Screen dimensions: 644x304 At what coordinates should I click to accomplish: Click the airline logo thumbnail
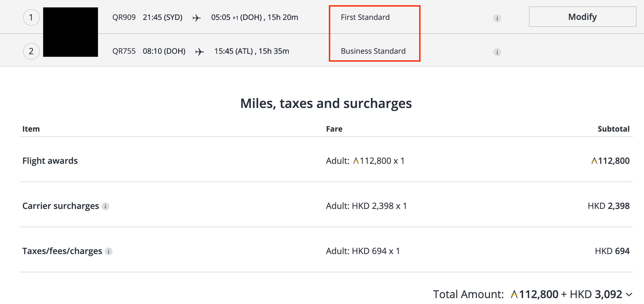click(70, 32)
